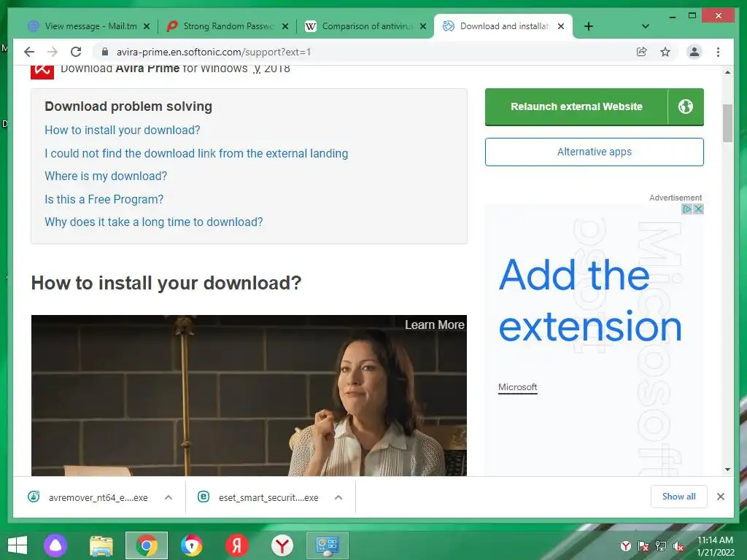Viewport: 747px width, 560px height.
Task: Open How to install your download link
Action: (123, 130)
